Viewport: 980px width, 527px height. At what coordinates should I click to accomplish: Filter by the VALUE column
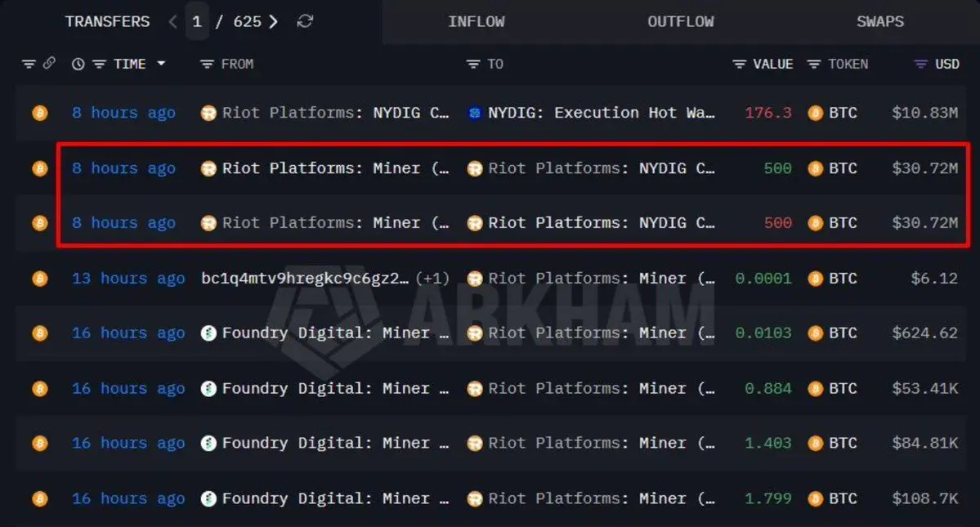[740, 64]
